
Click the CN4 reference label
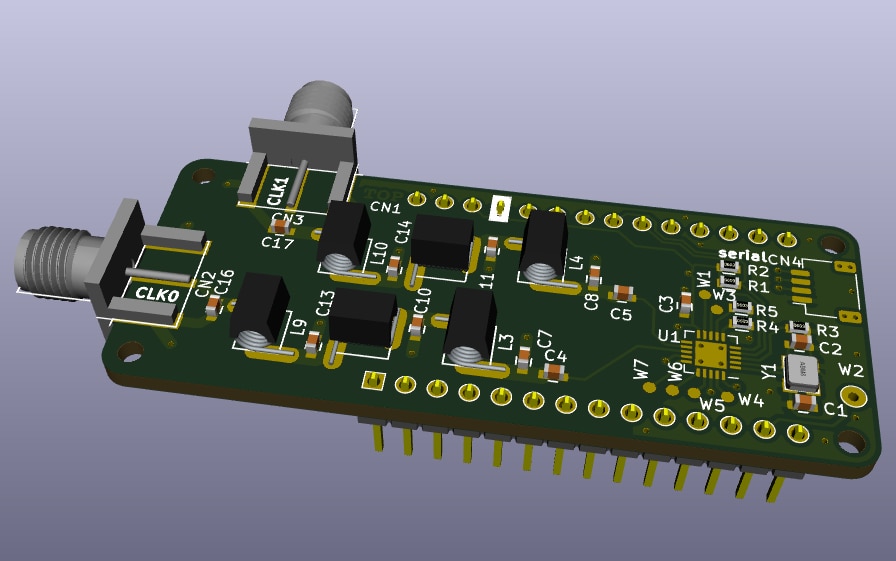[x=785, y=261]
